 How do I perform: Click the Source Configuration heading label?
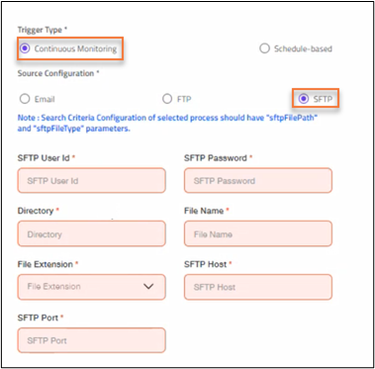coord(58,73)
